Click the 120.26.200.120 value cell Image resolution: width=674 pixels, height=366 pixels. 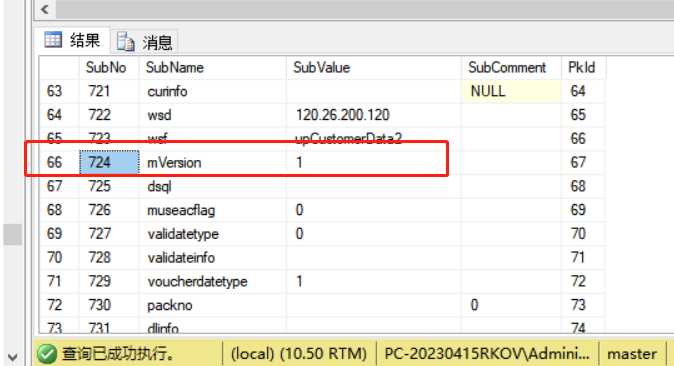click(374, 115)
